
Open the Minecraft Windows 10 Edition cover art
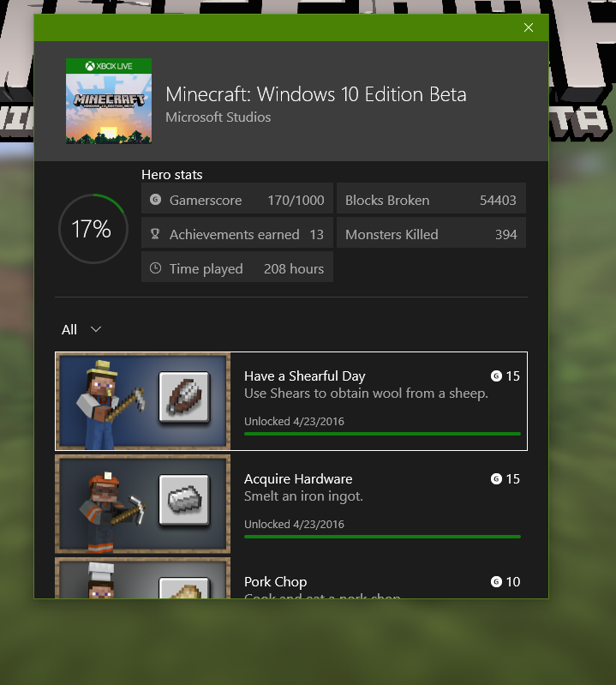(x=109, y=101)
